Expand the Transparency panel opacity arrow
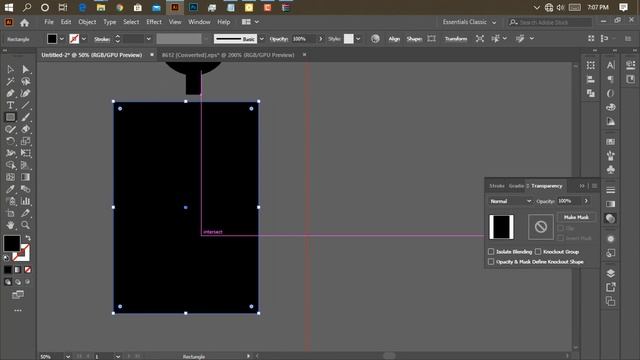640x360 pixels. coord(586,201)
